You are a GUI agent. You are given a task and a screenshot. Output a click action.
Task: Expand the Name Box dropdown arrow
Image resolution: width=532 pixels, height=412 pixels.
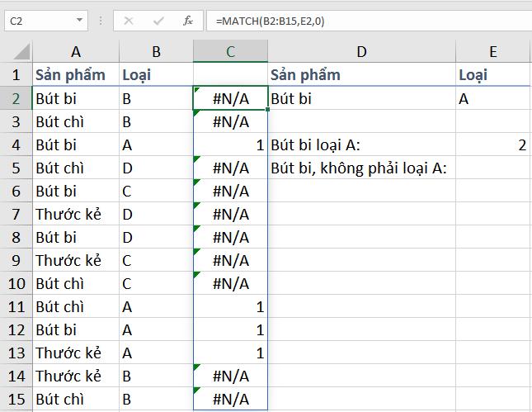click(79, 20)
